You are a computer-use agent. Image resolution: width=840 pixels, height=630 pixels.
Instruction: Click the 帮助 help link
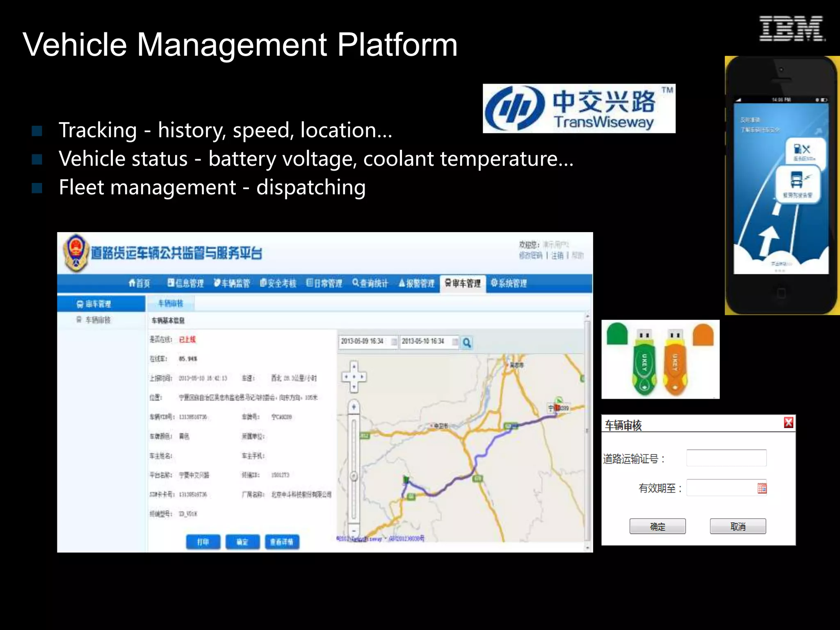point(577,256)
